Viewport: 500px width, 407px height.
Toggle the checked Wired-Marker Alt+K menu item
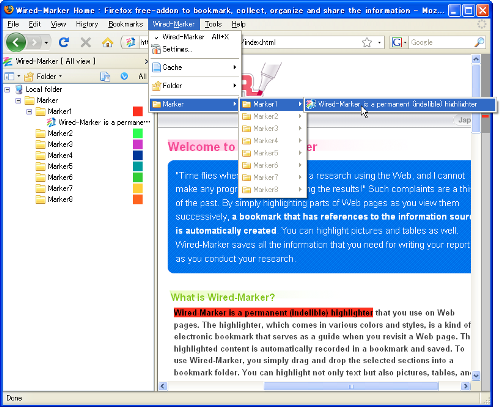pyautogui.click(x=195, y=37)
